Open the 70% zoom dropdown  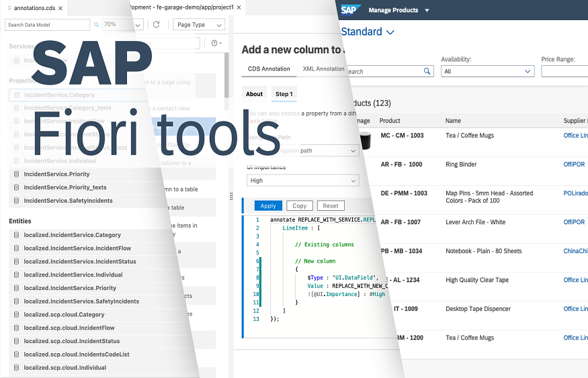click(138, 25)
